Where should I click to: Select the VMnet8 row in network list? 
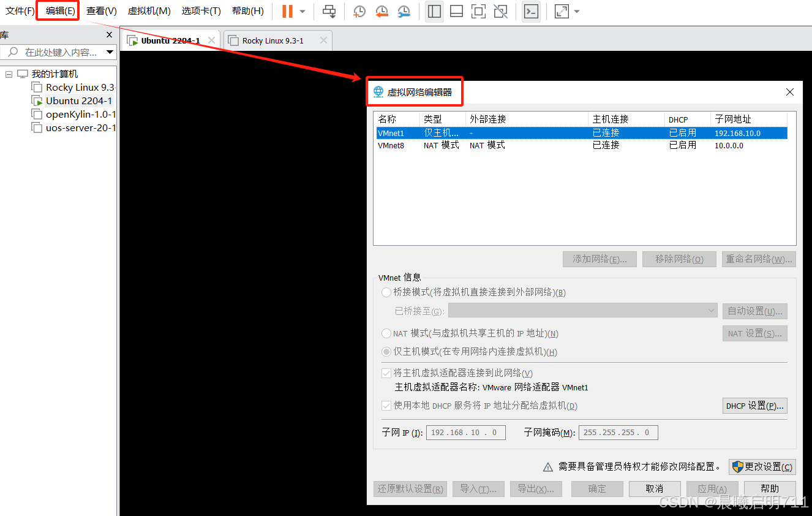click(582, 145)
